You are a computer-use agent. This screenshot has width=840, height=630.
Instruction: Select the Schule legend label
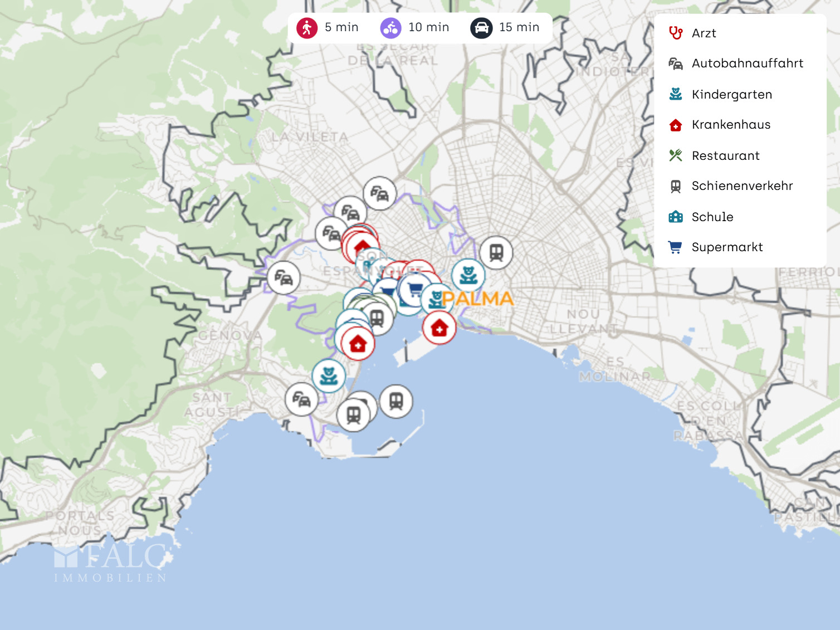point(712,217)
